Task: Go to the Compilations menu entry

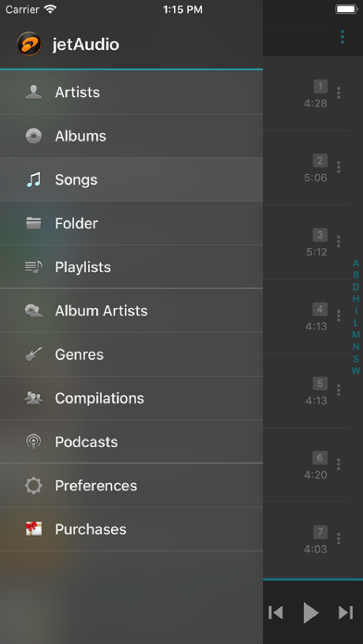Action: [x=99, y=398]
